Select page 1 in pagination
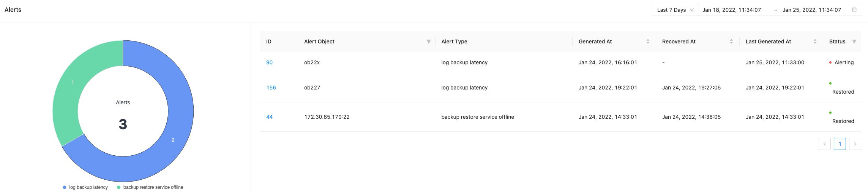This screenshot has width=868, height=193. (x=840, y=144)
